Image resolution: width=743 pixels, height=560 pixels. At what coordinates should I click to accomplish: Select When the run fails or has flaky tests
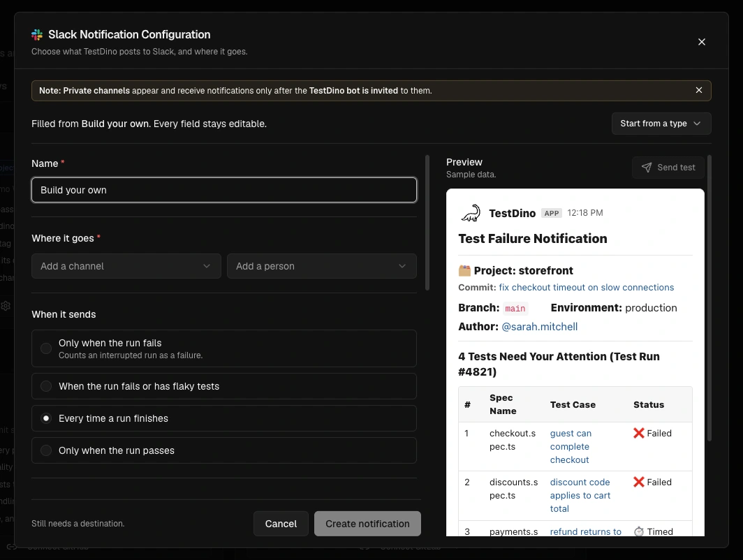[223, 386]
